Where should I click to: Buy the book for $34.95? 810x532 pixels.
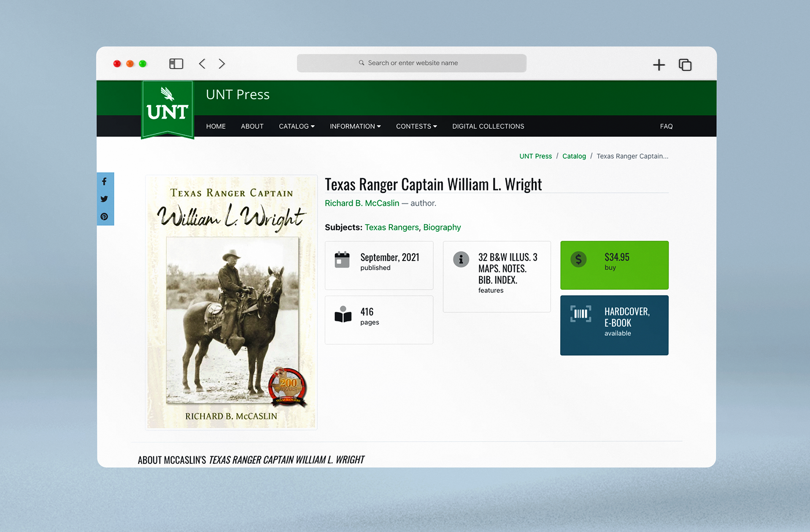click(x=614, y=265)
